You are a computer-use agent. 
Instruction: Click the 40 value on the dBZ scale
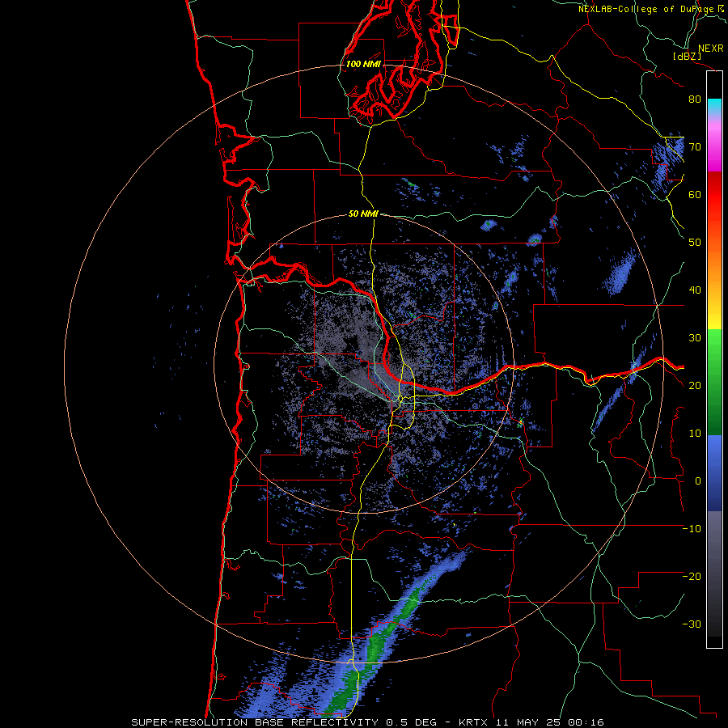pyautogui.click(x=695, y=290)
